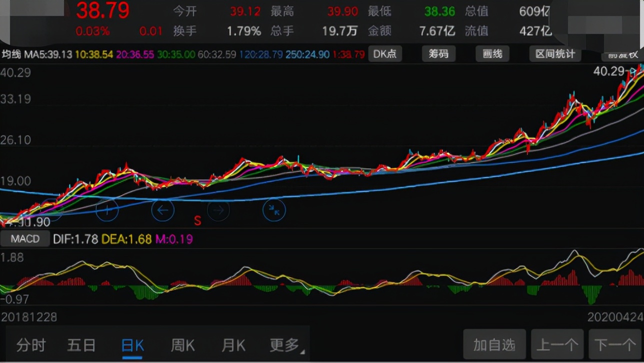This screenshot has height=363, width=644.
Task: Toggle DK点 buy-sell signal markers
Action: pos(385,53)
